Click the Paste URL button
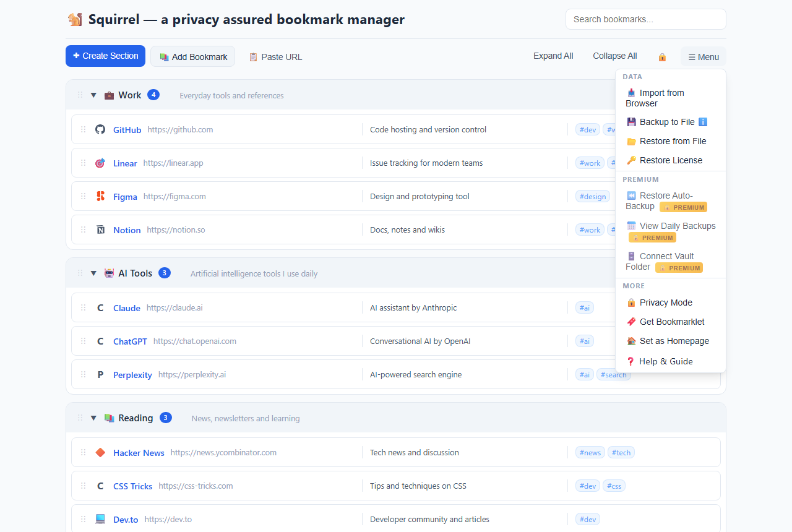This screenshot has width=792, height=532. click(x=275, y=56)
